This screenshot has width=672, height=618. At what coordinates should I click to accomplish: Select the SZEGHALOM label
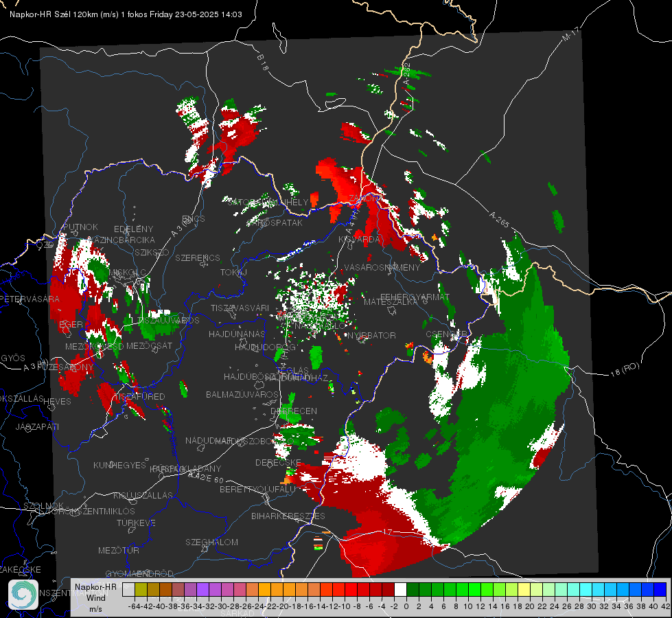click(211, 542)
